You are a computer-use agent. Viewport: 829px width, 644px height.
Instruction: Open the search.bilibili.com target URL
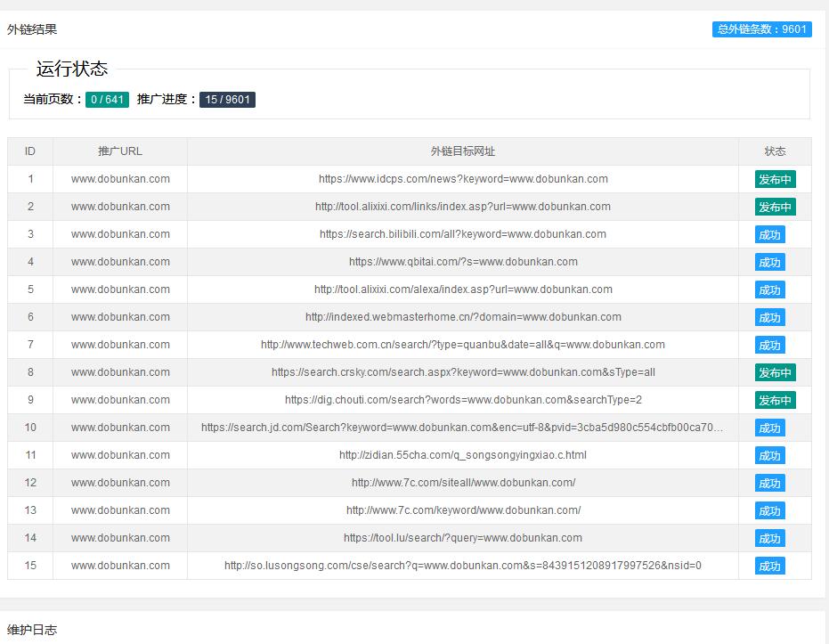pos(463,234)
